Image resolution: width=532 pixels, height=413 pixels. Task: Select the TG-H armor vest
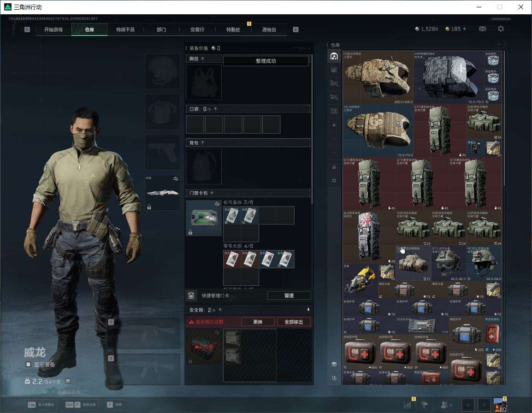pyautogui.click(x=378, y=130)
